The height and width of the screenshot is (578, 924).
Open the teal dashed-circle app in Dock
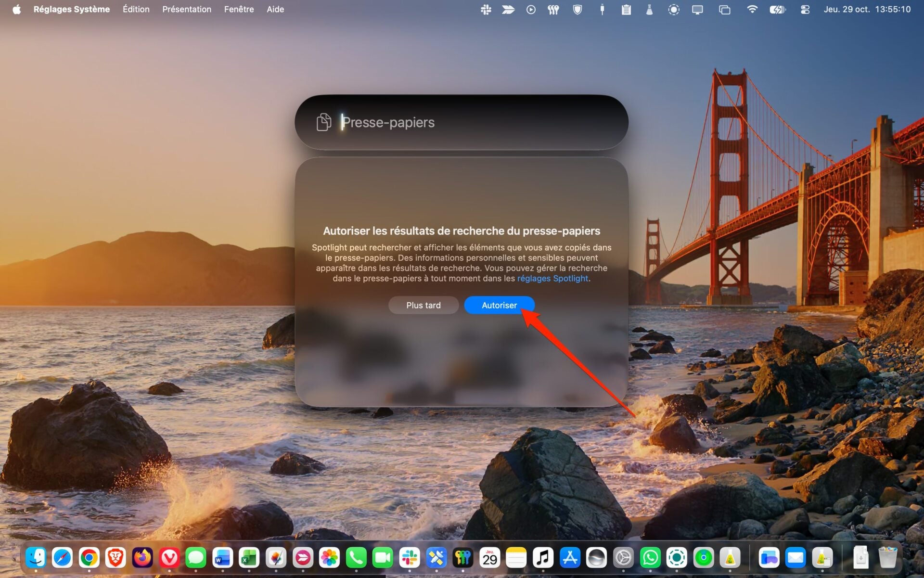[677, 558]
